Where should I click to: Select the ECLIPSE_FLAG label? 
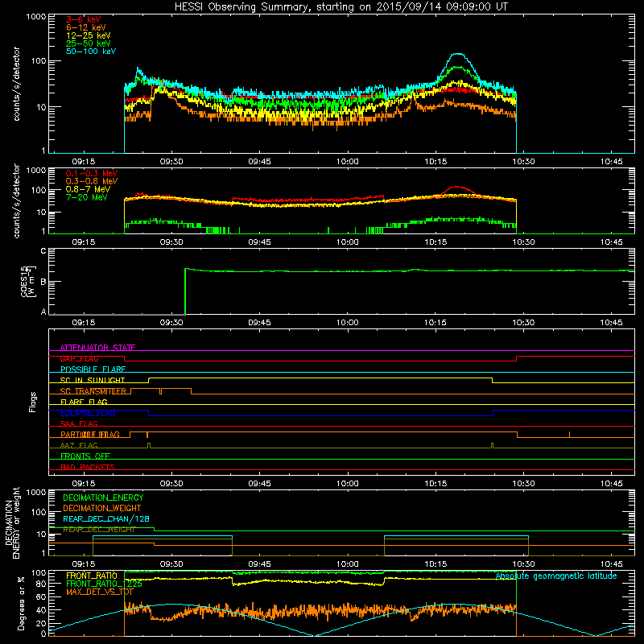(88, 413)
